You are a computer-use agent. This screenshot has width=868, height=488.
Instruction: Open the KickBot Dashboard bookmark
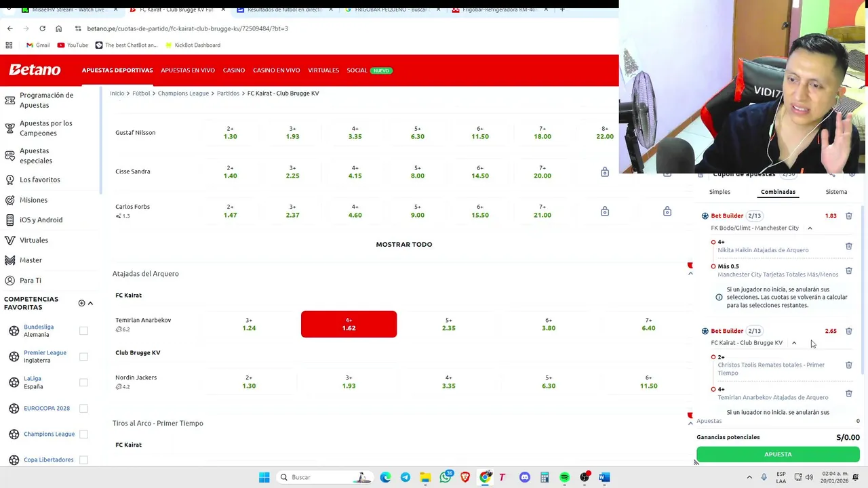coord(192,45)
